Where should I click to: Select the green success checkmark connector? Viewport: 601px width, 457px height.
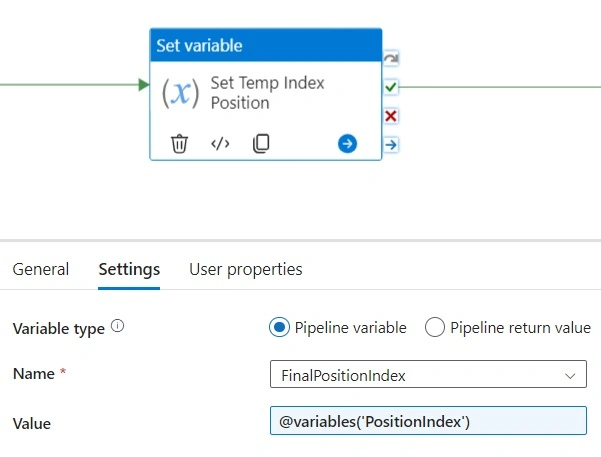pos(391,87)
